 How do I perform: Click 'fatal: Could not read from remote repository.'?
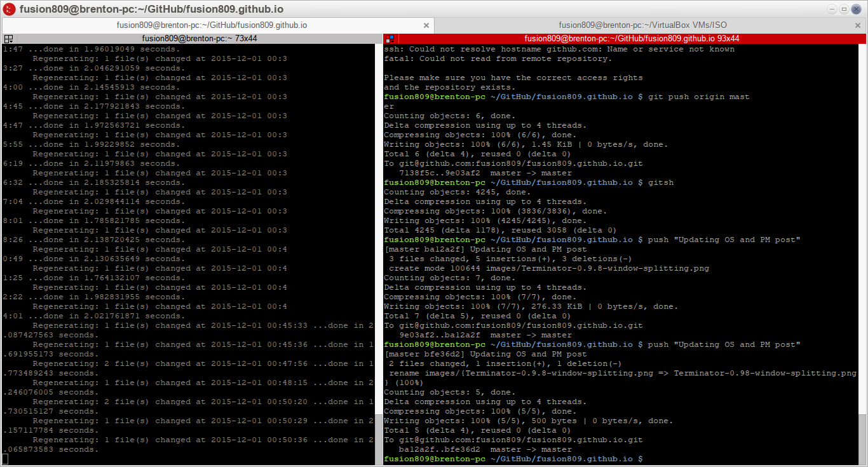[498, 58]
